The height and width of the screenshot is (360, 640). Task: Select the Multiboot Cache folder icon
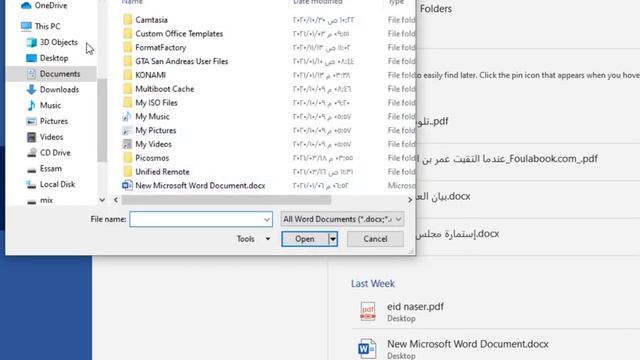pyautogui.click(x=128, y=89)
